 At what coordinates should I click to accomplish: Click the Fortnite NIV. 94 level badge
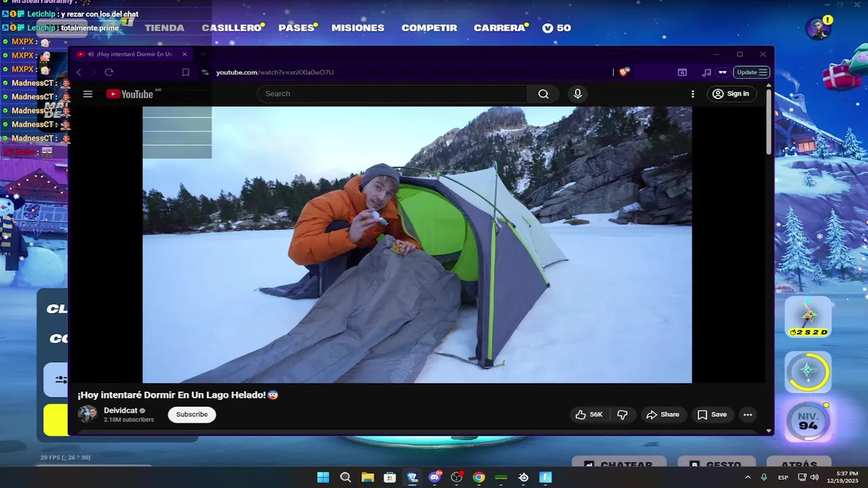(x=808, y=422)
